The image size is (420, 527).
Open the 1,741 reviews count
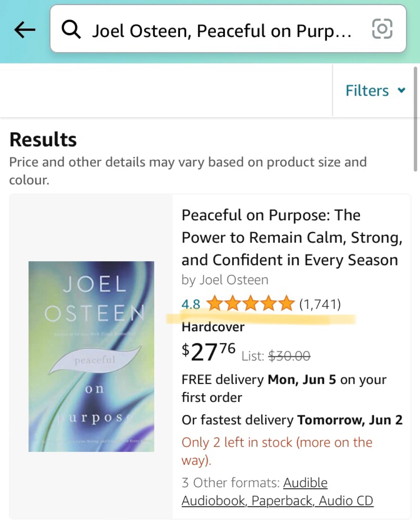(320, 304)
